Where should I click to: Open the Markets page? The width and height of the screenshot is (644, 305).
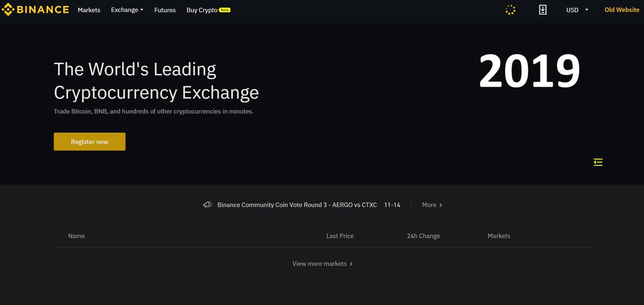pyautogui.click(x=89, y=10)
